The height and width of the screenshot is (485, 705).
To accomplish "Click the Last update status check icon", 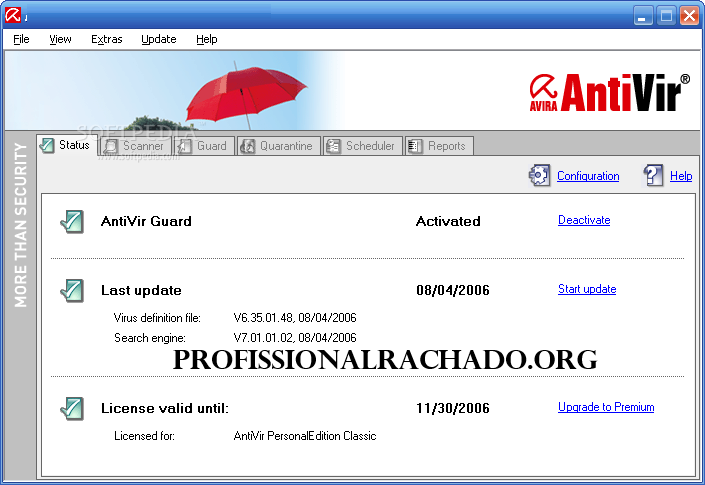I will (x=72, y=290).
